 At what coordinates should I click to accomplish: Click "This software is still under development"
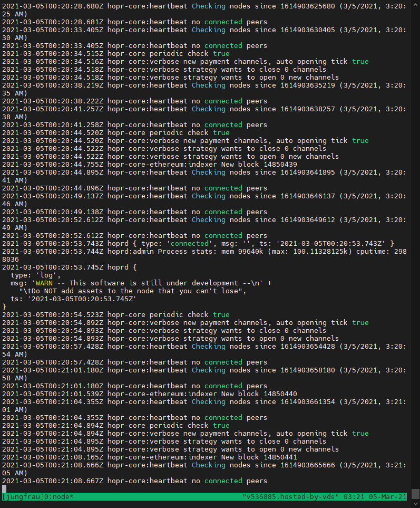coord(154,283)
